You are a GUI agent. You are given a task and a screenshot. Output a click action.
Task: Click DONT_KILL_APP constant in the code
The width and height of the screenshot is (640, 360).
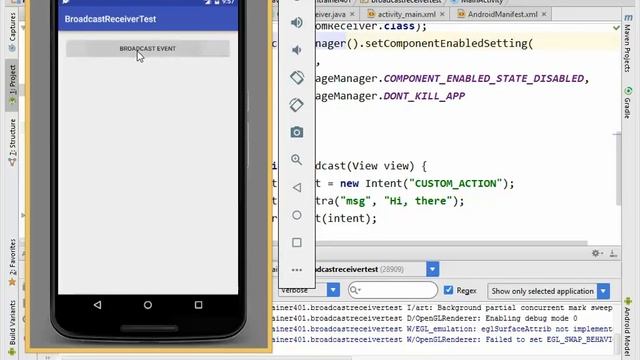424,96
